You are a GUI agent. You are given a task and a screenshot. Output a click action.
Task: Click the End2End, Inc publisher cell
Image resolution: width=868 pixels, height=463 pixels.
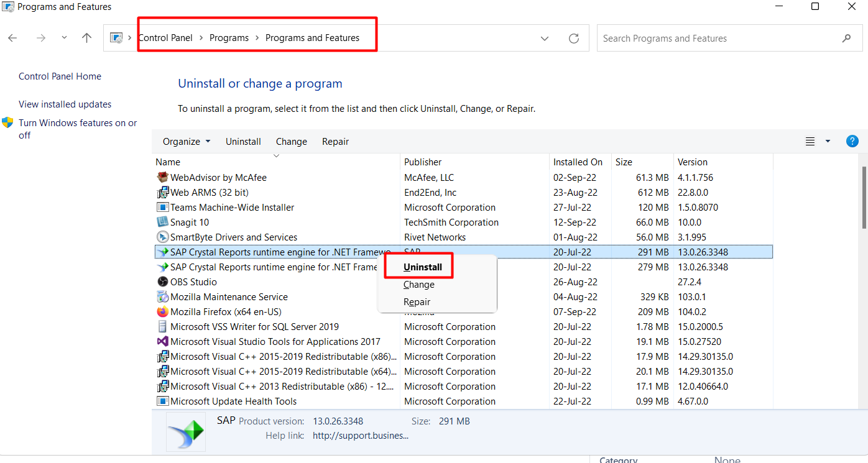click(430, 193)
